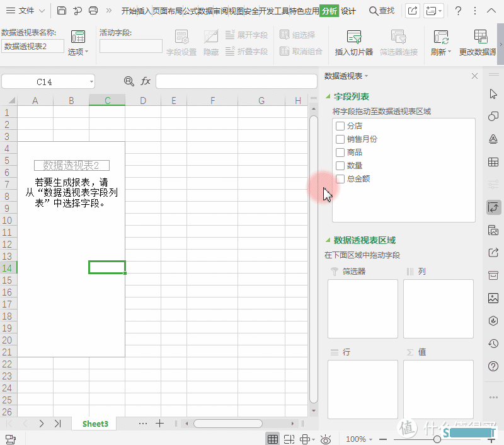Open the 文件 menu dropdown arrow
Viewport: 504px width, 445px height.
click(x=42, y=11)
